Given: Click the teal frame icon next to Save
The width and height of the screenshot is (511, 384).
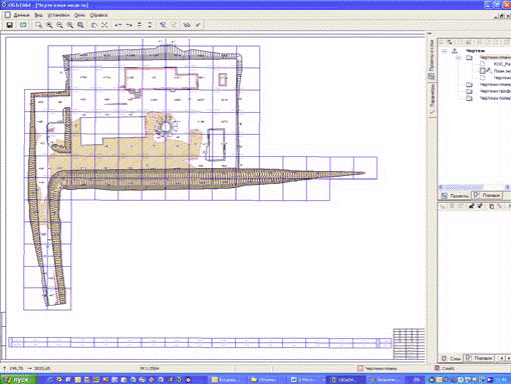Looking at the screenshot, I should pos(23,25).
